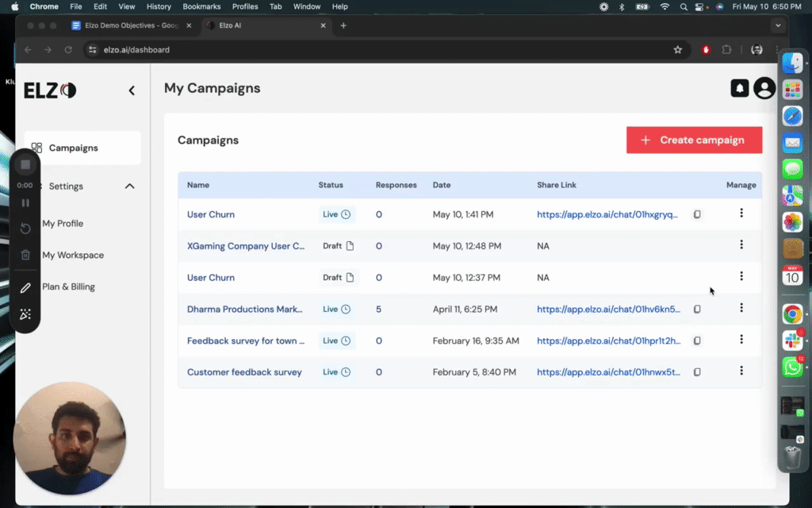Select the recorder pen drawing tool

coord(25,288)
